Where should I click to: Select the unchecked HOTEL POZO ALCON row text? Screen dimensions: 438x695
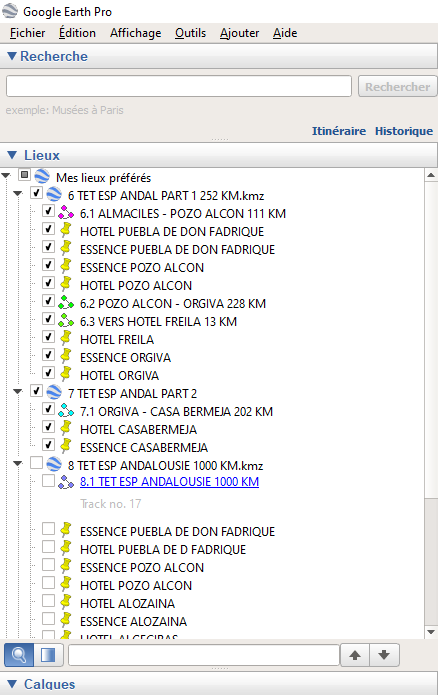[x=136, y=586]
